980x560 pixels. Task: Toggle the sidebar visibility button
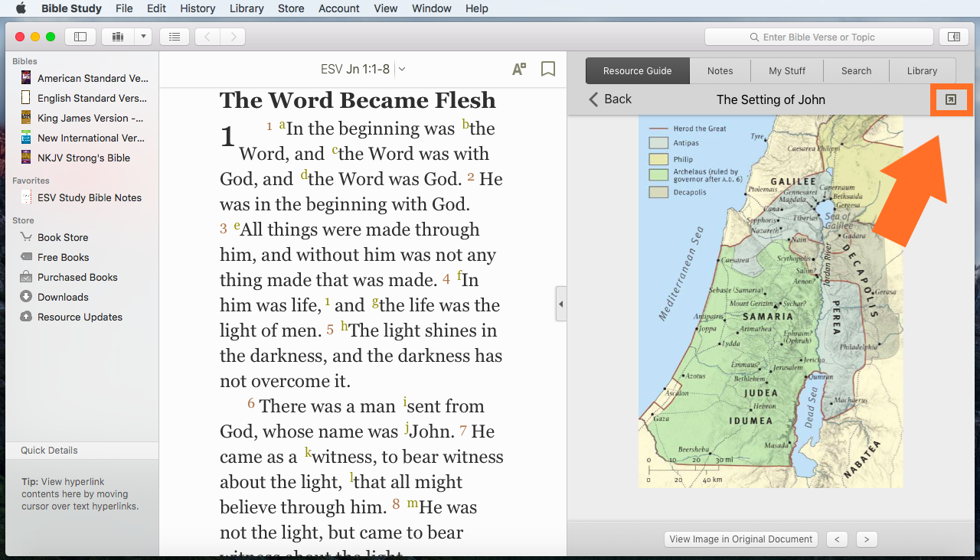[80, 37]
